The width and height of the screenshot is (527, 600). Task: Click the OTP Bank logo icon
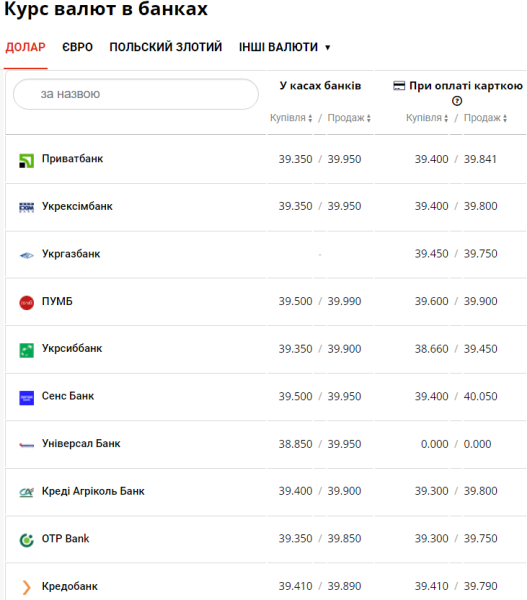[x=26, y=540]
